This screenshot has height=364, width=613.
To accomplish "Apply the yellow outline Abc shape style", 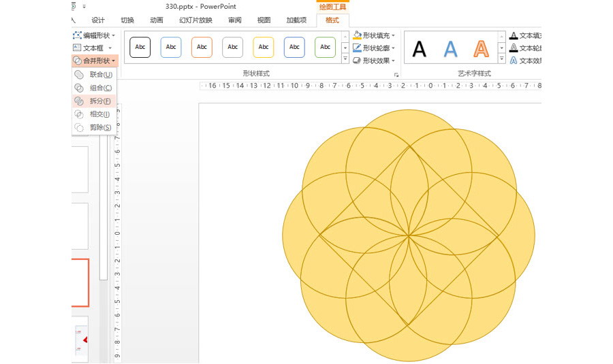I will (264, 47).
